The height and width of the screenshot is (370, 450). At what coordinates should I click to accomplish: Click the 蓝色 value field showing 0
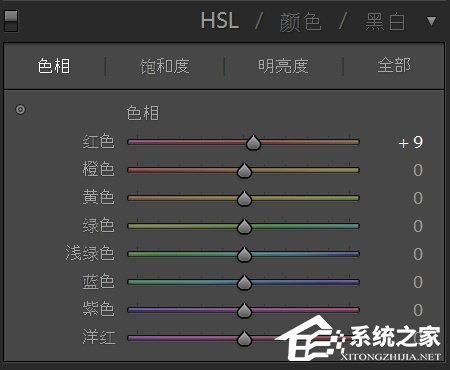(418, 282)
